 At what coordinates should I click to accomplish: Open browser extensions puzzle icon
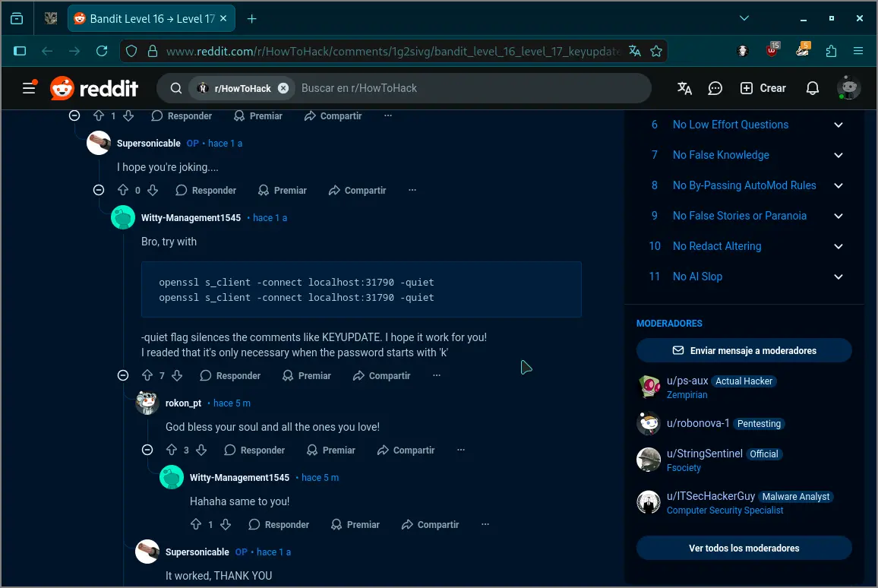(x=831, y=51)
